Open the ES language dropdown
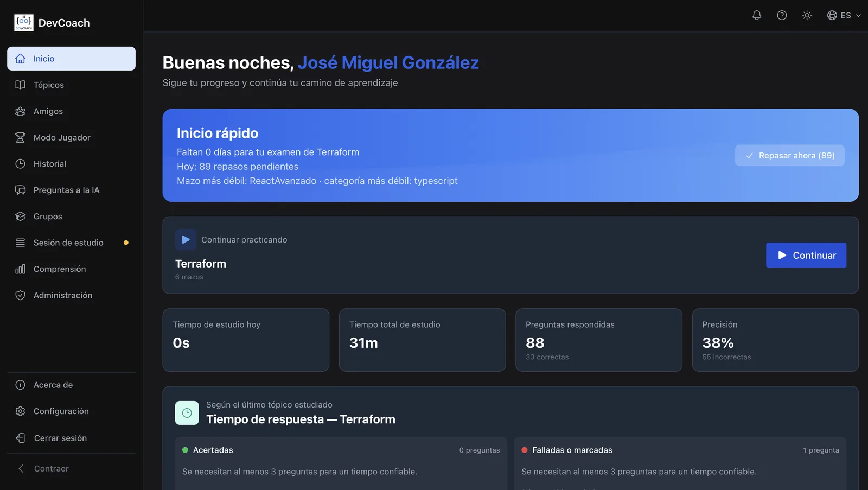 tap(844, 15)
